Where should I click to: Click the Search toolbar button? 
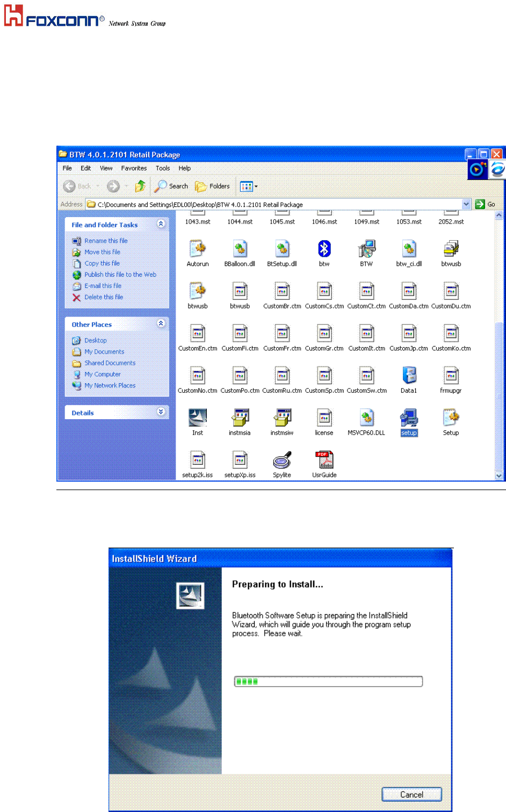click(171, 186)
